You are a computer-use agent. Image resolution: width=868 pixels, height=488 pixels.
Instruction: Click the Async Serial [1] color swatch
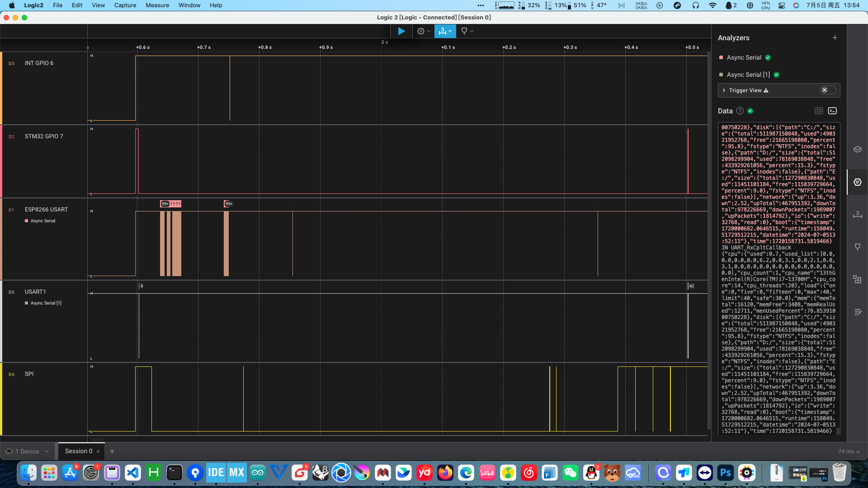click(721, 75)
